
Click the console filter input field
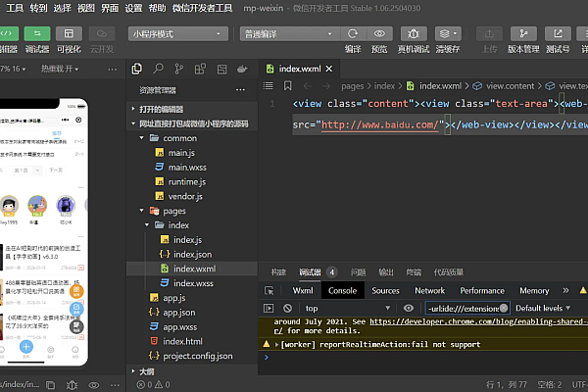(x=466, y=308)
